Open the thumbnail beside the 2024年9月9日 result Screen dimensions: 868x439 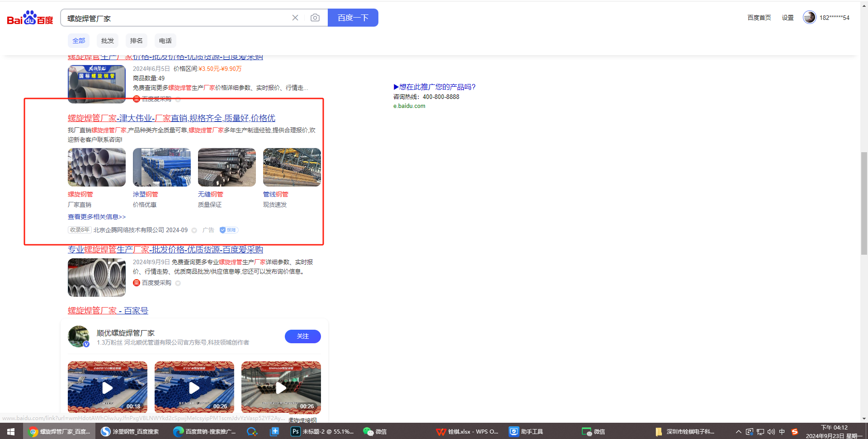coord(97,277)
